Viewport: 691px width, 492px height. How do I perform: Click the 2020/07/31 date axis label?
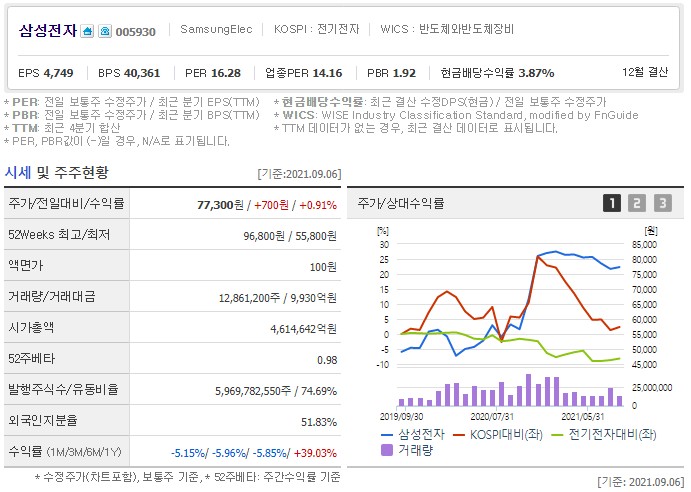coord(492,417)
